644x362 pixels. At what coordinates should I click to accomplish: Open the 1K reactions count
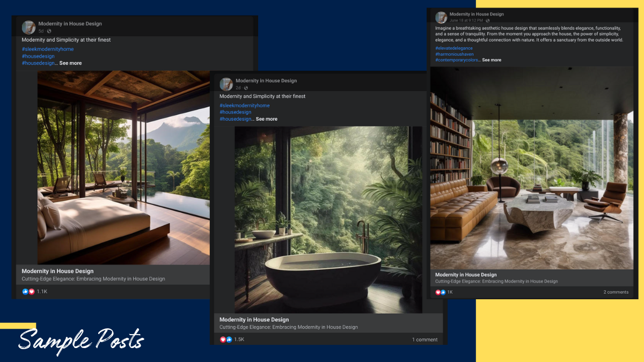pyautogui.click(x=450, y=292)
